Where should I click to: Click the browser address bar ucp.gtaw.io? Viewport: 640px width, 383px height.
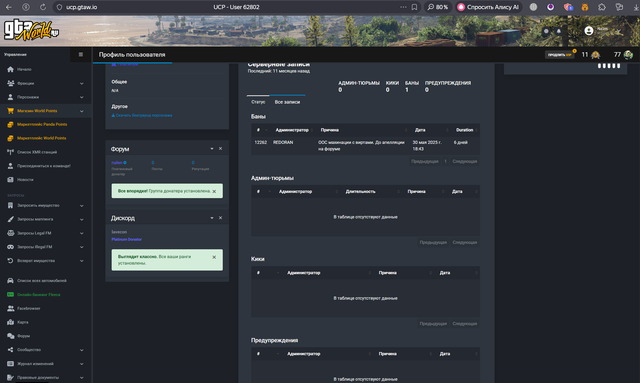(82, 7)
